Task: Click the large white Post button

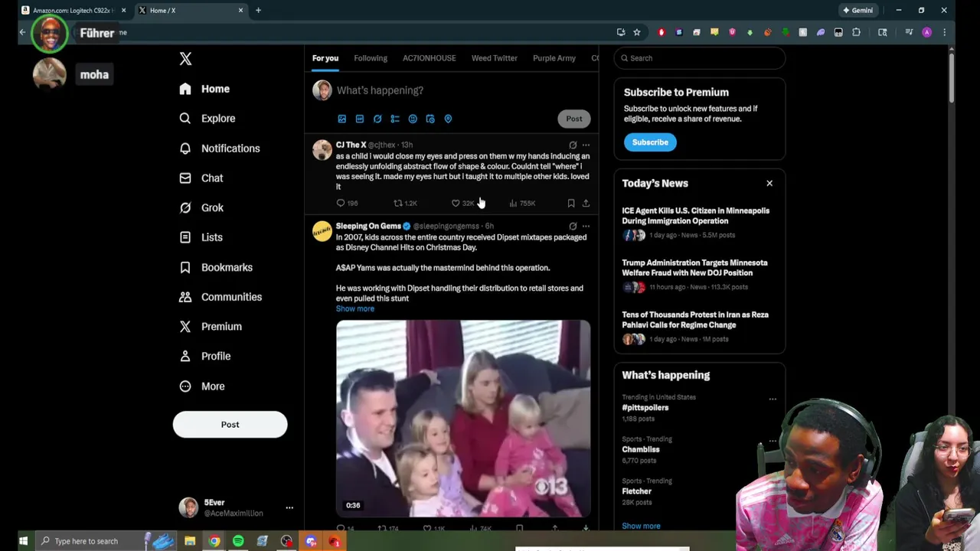Action: click(230, 425)
